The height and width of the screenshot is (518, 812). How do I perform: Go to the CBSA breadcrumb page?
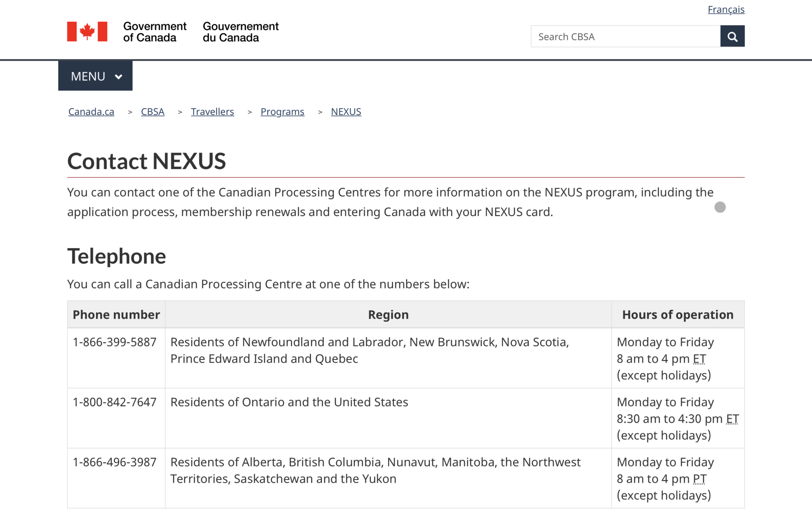pyautogui.click(x=153, y=111)
